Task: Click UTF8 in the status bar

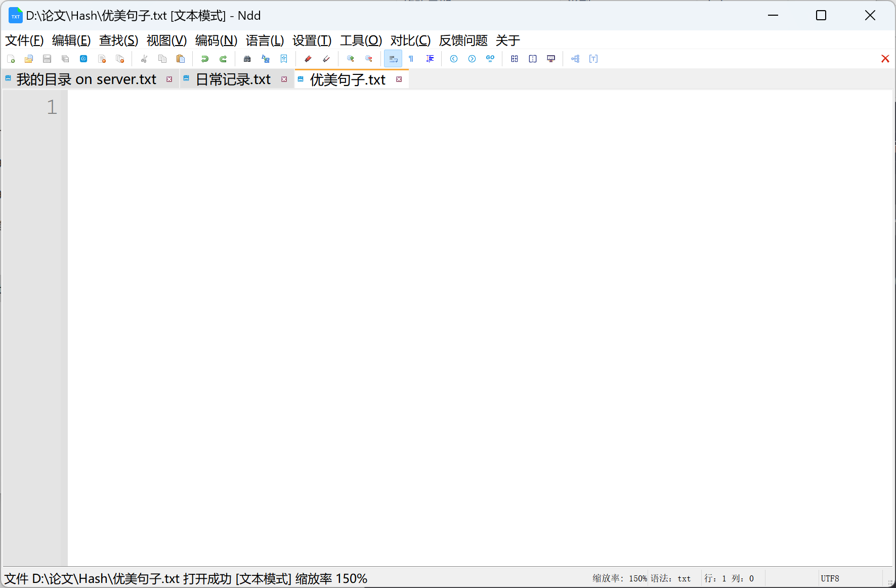Action: coord(830,578)
